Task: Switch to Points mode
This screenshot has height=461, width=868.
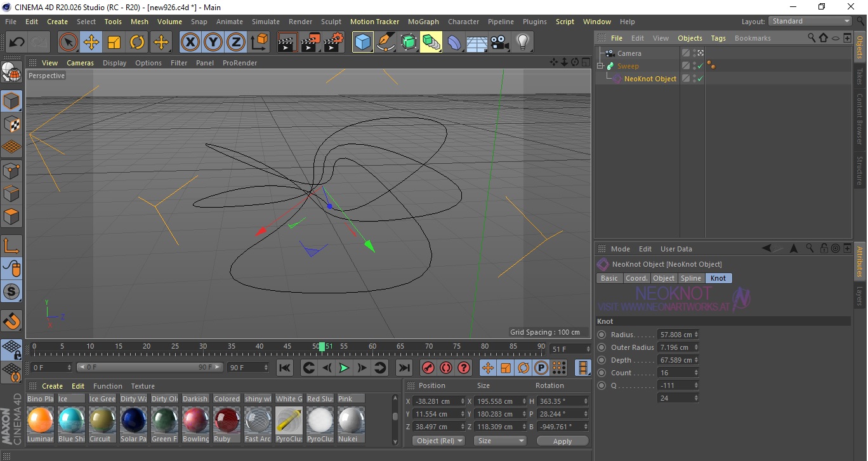Action: coord(11,170)
